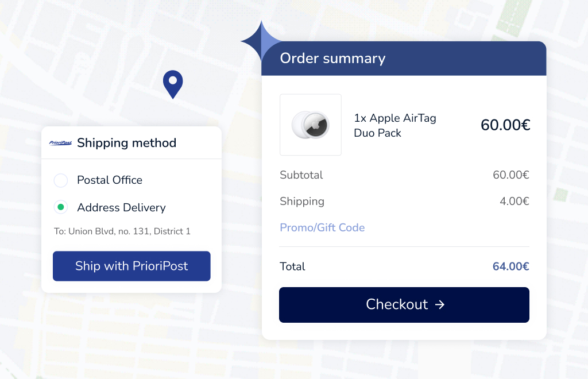Open the Promo/Gift Code link
The image size is (588, 379).
(x=322, y=227)
